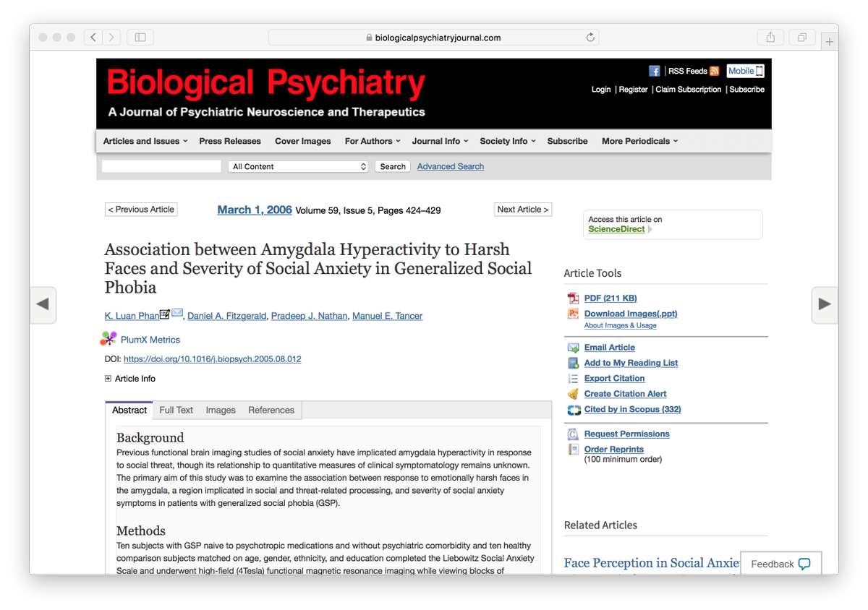Open the All Content search dropdown
The width and height of the screenshot is (868, 610).
(299, 166)
